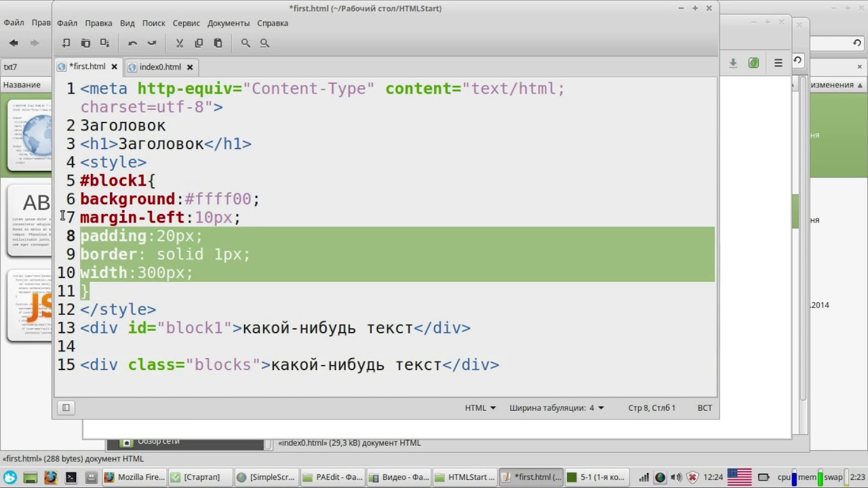The width and height of the screenshot is (868, 488).
Task: Open the Ширина табуляции tab width dropdown
Action: (x=556, y=408)
